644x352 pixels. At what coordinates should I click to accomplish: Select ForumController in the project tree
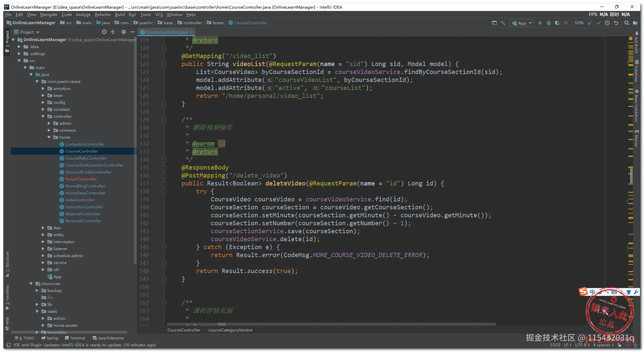81,179
